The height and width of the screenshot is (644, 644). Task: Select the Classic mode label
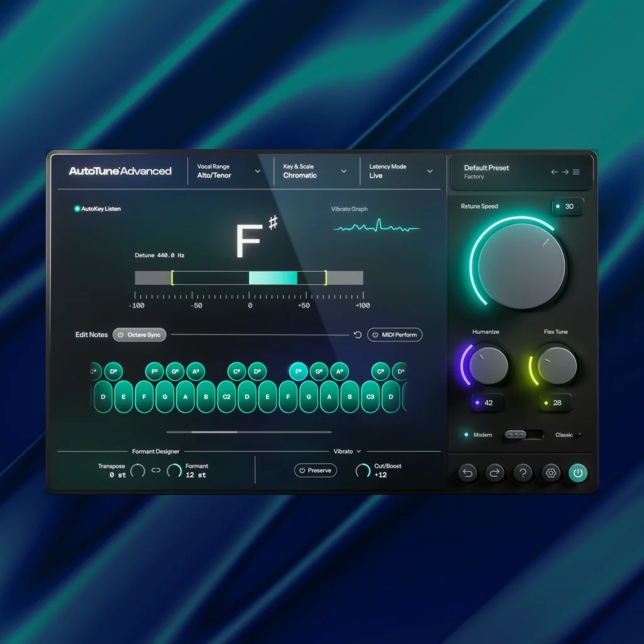click(x=564, y=435)
